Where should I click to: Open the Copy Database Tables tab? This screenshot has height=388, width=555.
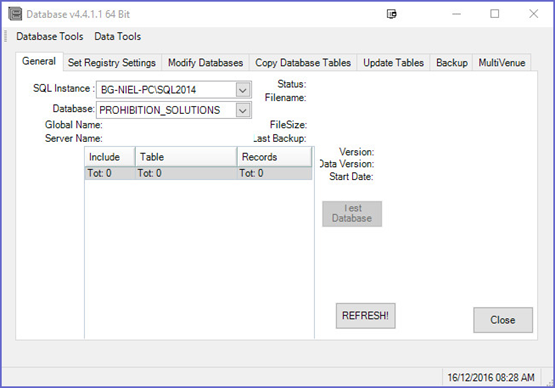303,63
